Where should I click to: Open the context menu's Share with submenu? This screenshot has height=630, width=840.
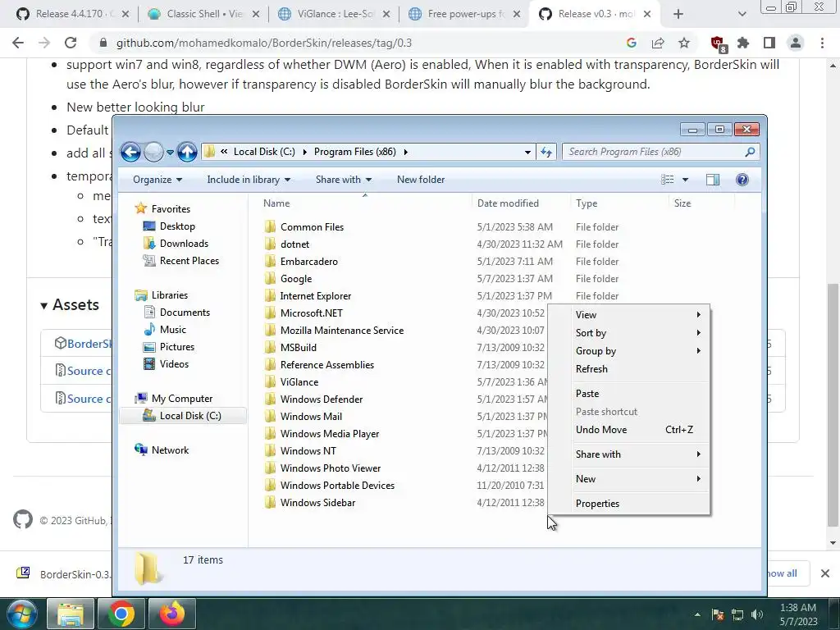pyautogui.click(x=638, y=454)
